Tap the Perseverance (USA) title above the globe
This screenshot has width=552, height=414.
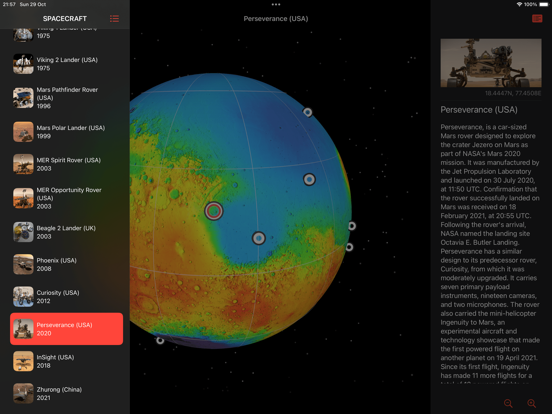point(276,19)
